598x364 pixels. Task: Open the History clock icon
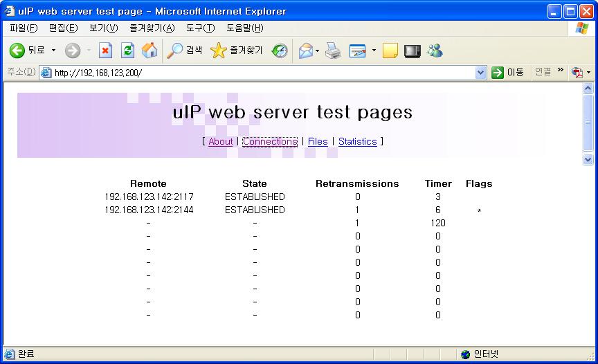pyautogui.click(x=280, y=51)
